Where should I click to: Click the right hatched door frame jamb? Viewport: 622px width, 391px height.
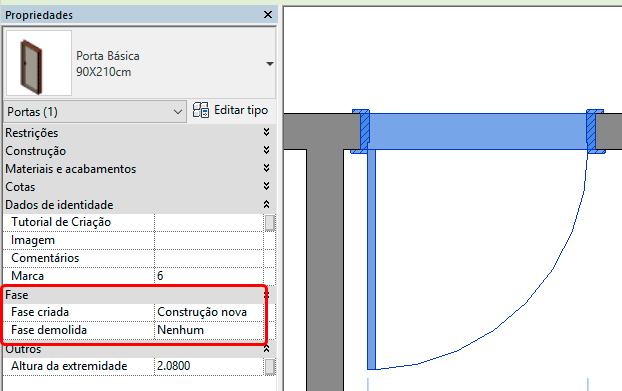pyautogui.click(x=591, y=131)
